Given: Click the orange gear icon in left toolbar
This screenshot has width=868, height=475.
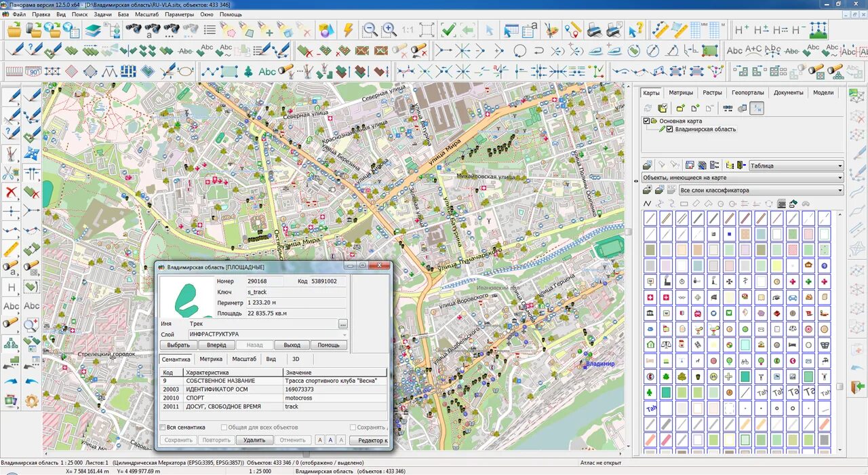Looking at the screenshot, I should (31, 400).
